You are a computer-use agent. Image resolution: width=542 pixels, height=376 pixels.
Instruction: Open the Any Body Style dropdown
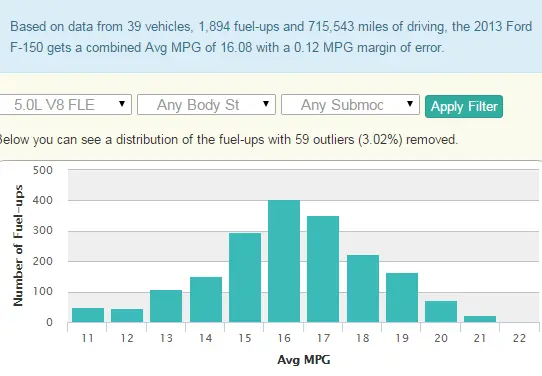206,104
